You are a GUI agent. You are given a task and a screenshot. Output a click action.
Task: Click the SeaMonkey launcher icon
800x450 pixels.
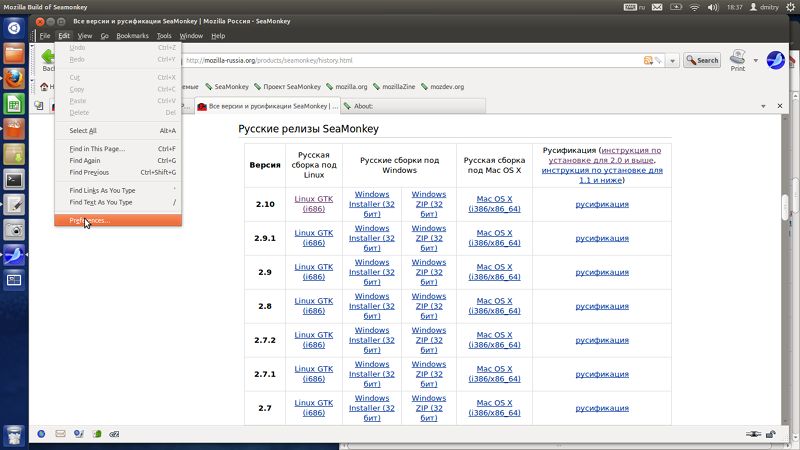tap(14, 255)
